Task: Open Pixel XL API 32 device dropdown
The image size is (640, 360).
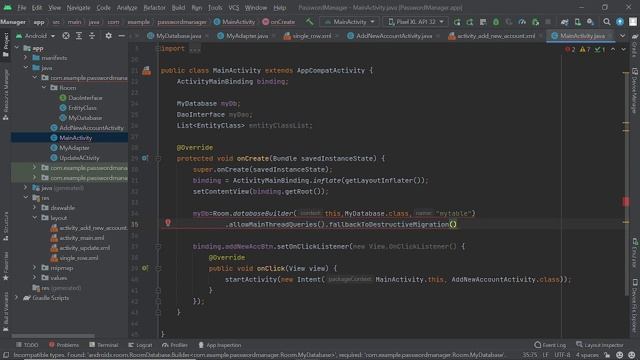Action: coord(416,22)
